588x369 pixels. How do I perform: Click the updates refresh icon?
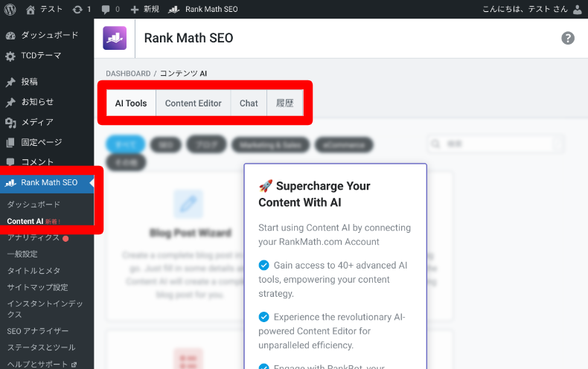coord(78,9)
